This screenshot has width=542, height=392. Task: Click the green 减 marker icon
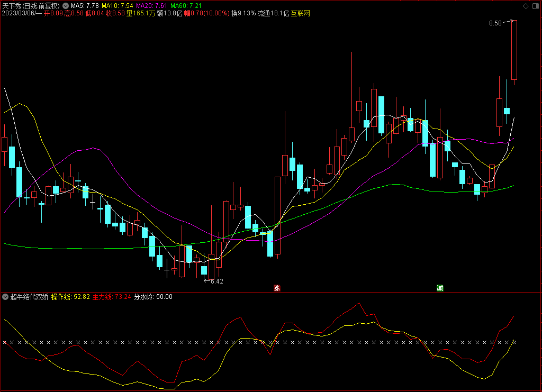440,288
